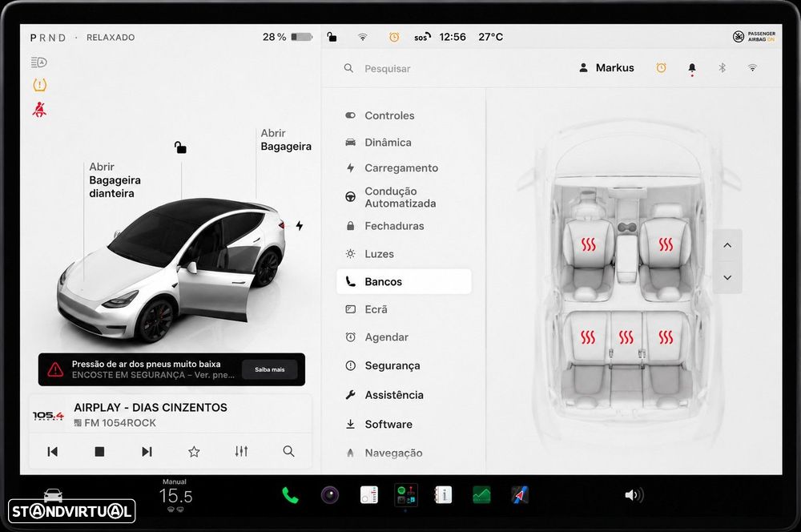The image size is (801, 532).
Task: Click the up chevron beside seats
Action: [727, 245]
